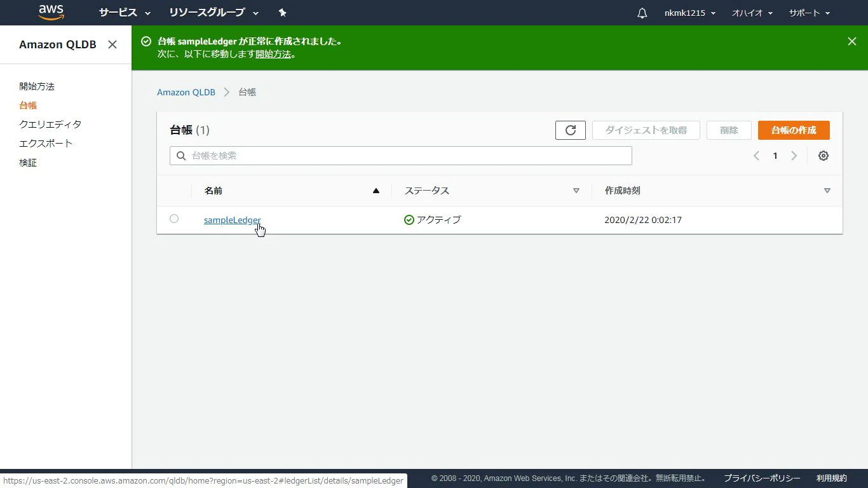Open 検証 in sidebar
This screenshot has height=488, width=868.
pos(28,163)
